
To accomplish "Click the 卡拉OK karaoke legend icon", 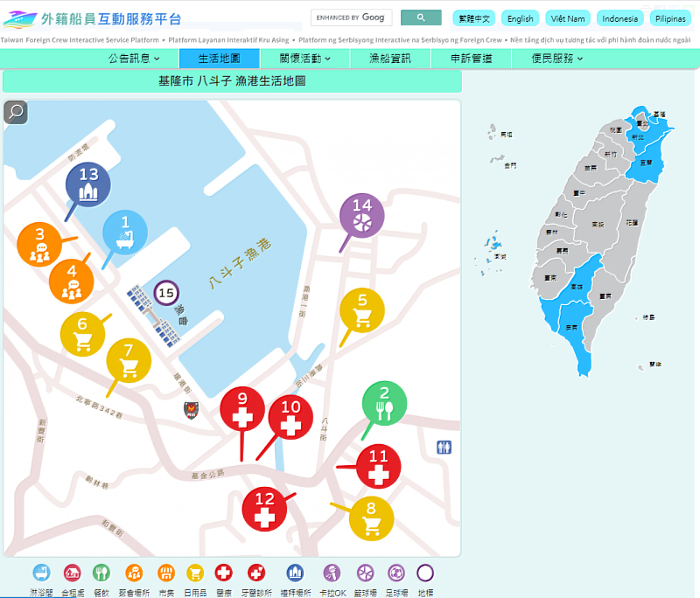I will 332,573.
